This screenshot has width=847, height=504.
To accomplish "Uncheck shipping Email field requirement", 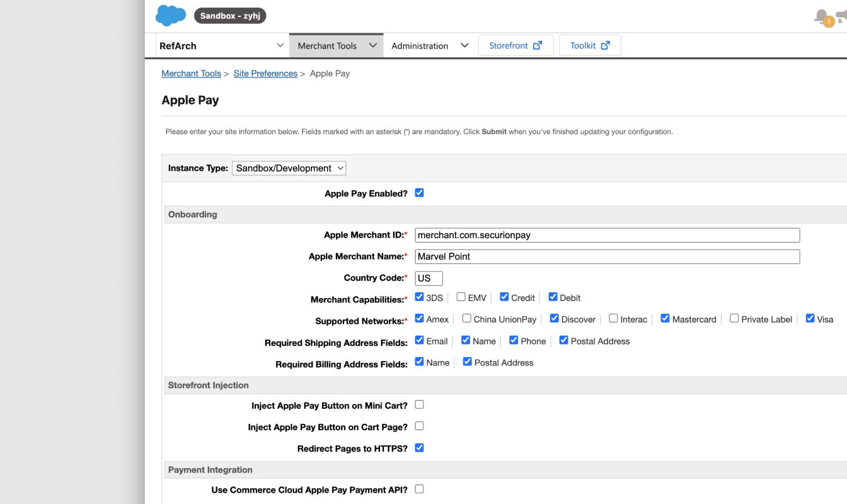I will (x=419, y=340).
